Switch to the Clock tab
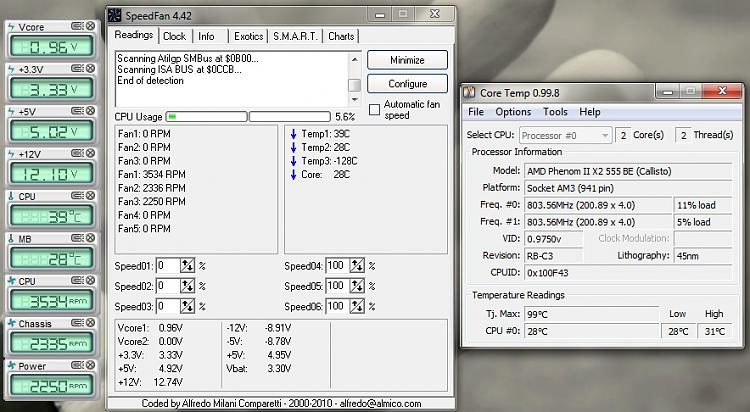 pyautogui.click(x=175, y=36)
